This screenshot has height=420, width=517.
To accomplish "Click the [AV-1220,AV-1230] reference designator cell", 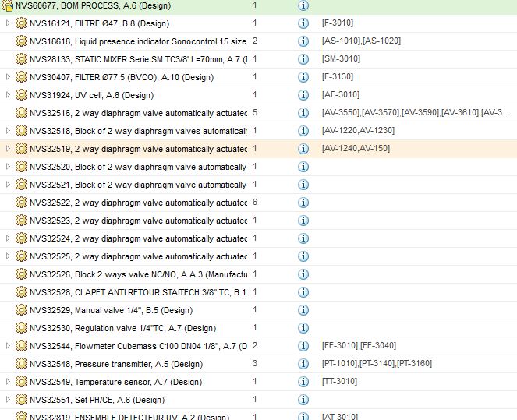I will 358,130.
